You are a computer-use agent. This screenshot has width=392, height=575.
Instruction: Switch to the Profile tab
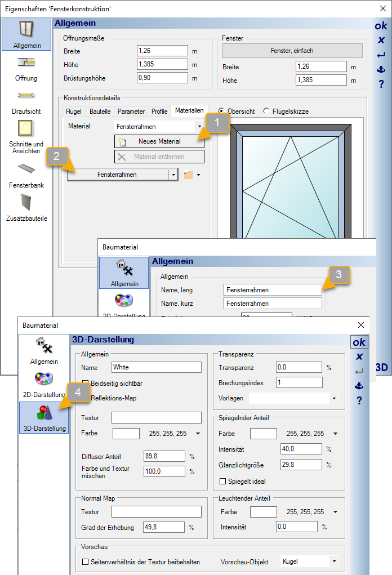click(x=159, y=112)
